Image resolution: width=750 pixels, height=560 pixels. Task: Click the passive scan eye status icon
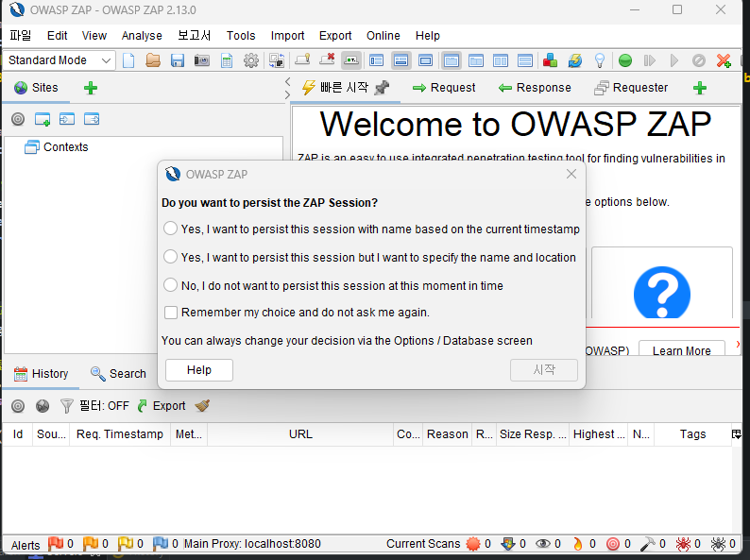(543, 544)
